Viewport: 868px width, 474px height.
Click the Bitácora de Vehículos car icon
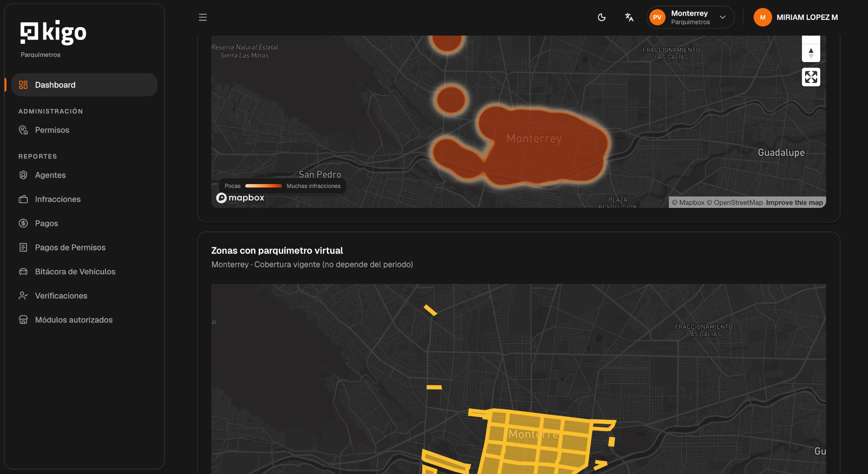(23, 271)
